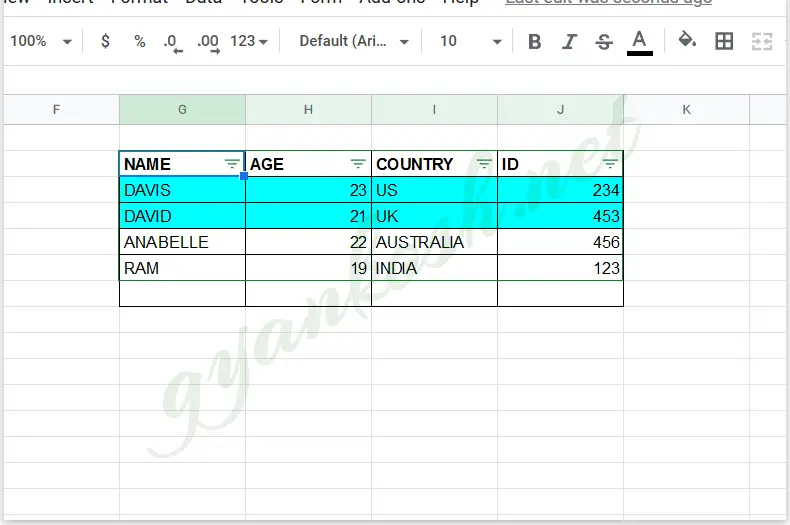The height and width of the screenshot is (525, 790).
Task: Format as percent icon
Action: tap(140, 41)
